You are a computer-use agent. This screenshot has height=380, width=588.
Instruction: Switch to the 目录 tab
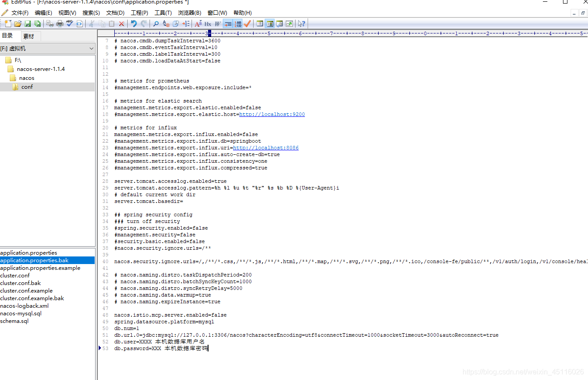[8, 36]
